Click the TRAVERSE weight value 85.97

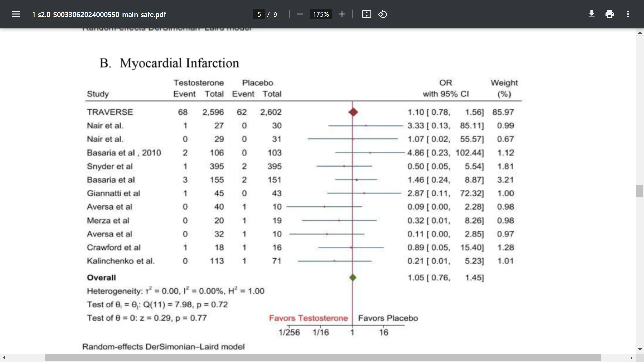pos(503,112)
